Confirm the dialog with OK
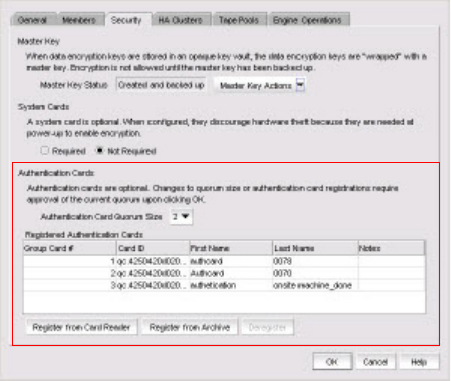Screen dimensions: 451x381 point(332,362)
